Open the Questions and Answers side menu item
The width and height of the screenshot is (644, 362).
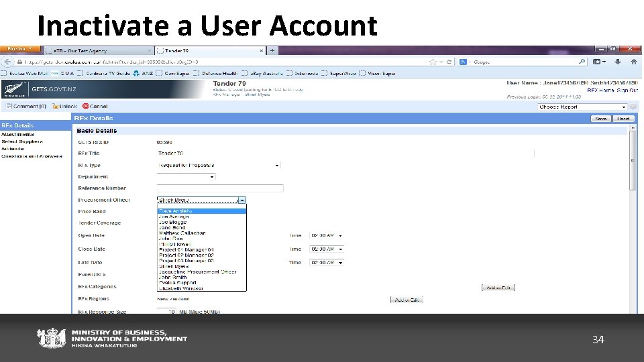point(32,156)
